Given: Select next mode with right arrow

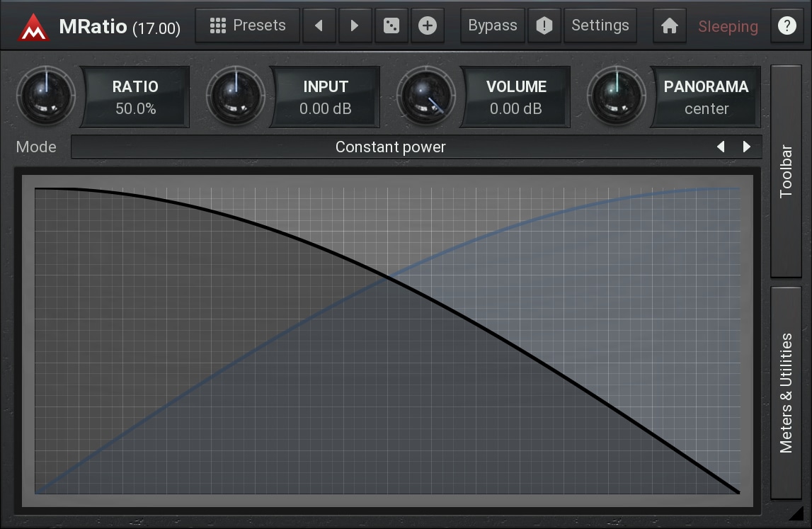Looking at the screenshot, I should [746, 147].
